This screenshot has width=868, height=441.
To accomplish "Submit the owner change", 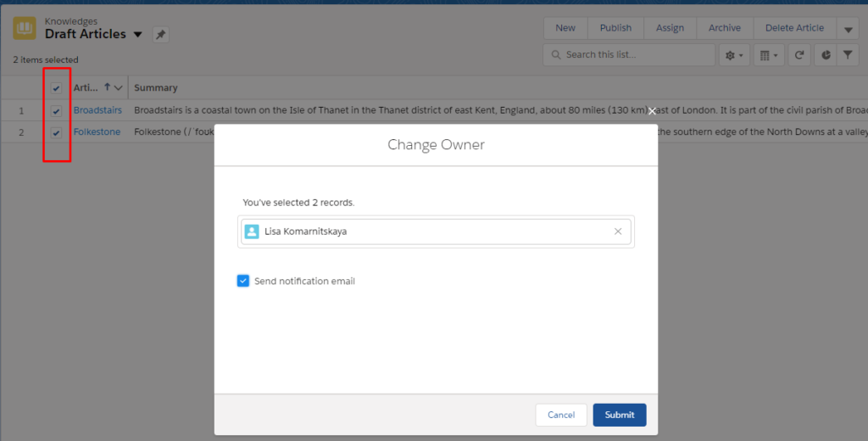I will (620, 415).
